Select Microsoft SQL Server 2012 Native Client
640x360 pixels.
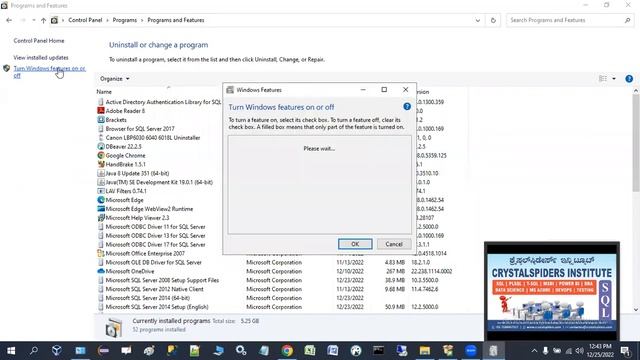tap(154, 289)
